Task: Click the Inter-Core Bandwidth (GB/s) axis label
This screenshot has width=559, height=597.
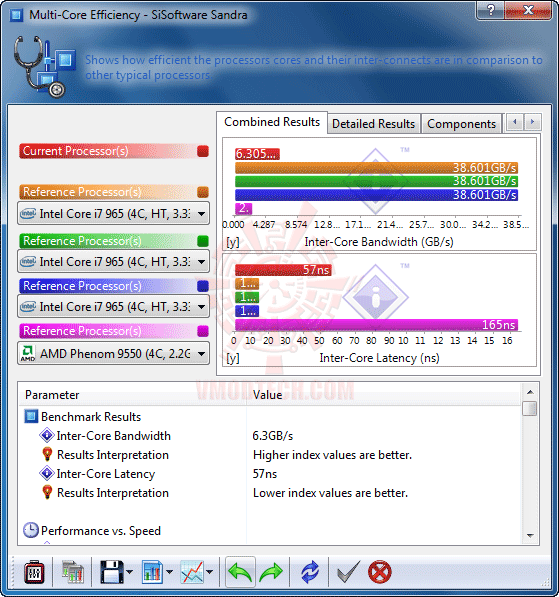Action: tap(379, 242)
